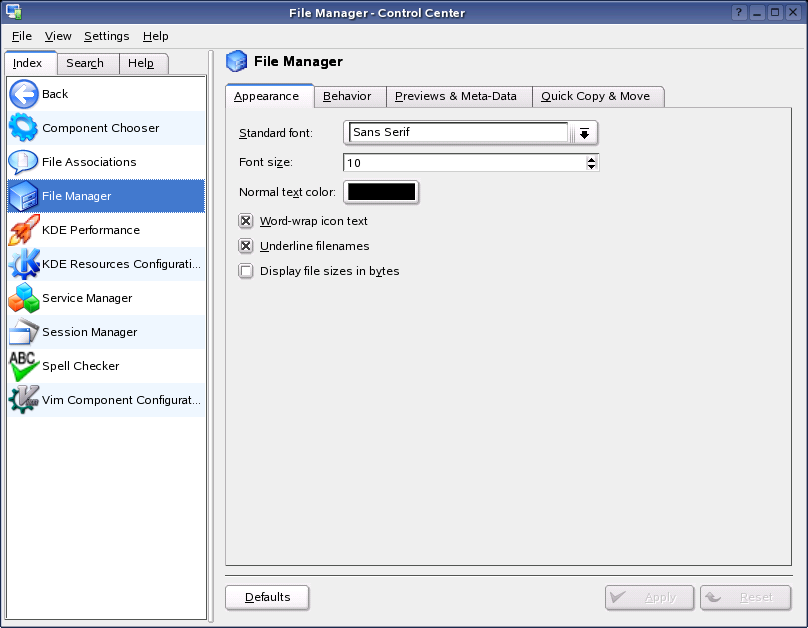Maximize the Control Center window
Viewport: 808px width, 628px height.
pyautogui.click(x=775, y=12)
